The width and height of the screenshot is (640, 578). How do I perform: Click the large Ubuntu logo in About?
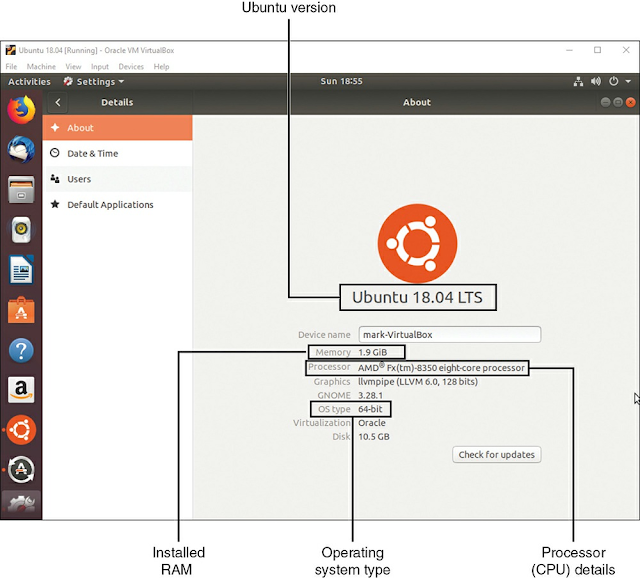417,243
